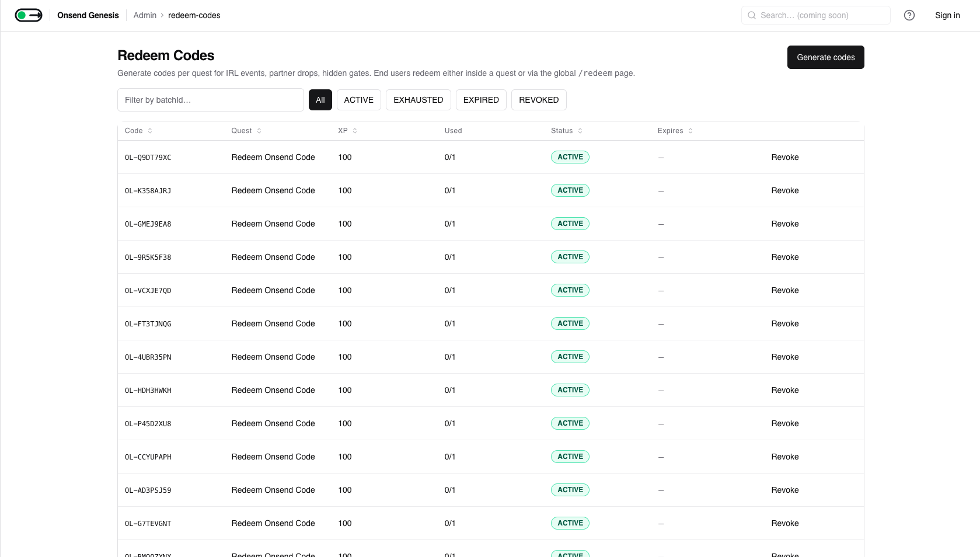980x557 pixels.
Task: Select code text OL-K358AJRJ
Action: (148, 191)
